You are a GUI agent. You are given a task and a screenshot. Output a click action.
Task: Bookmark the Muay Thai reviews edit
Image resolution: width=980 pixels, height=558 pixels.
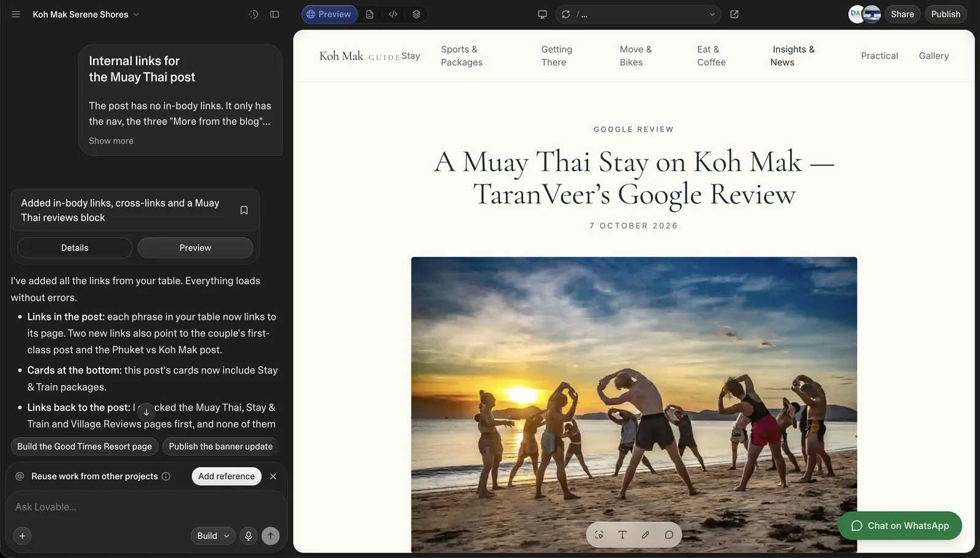click(244, 210)
